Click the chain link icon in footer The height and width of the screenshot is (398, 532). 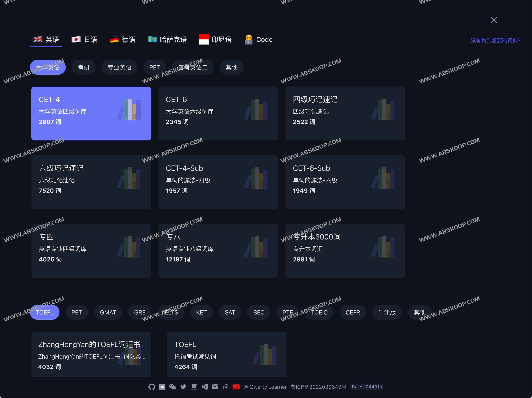click(226, 387)
